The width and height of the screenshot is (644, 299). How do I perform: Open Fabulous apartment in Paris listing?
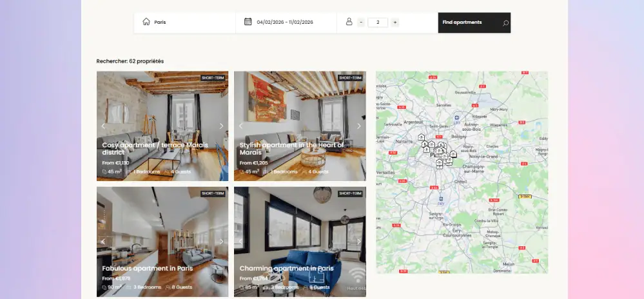(x=148, y=268)
